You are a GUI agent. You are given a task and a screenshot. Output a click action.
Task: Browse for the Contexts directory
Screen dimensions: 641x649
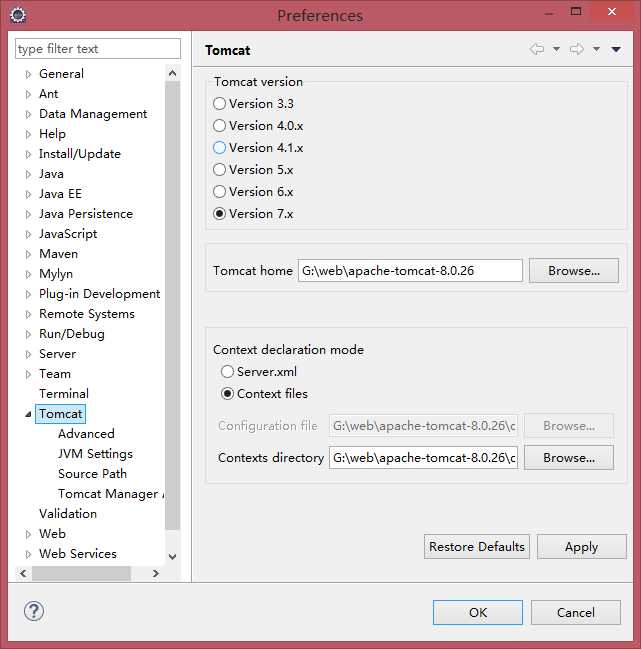(569, 458)
